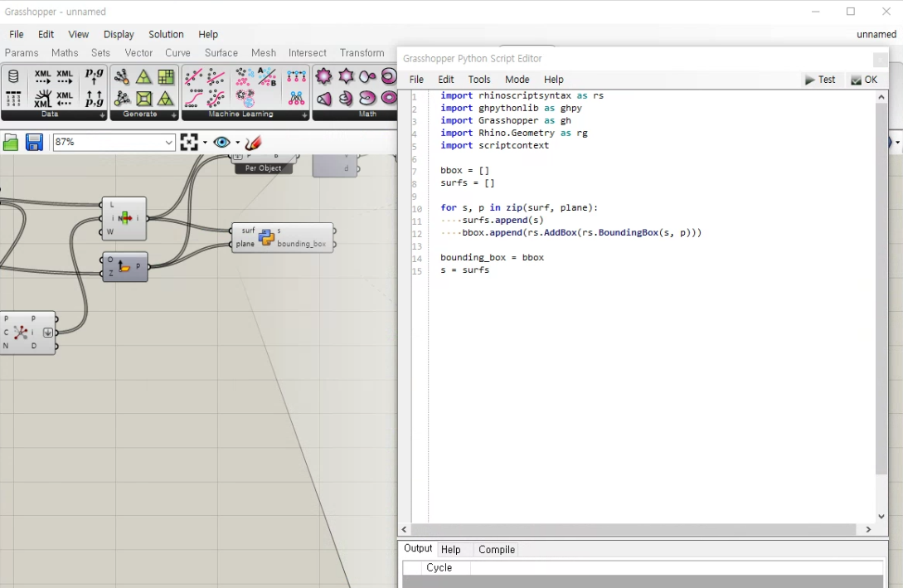The image size is (903, 588).
Task: Open the View menu in Grasshopper
Action: (78, 35)
